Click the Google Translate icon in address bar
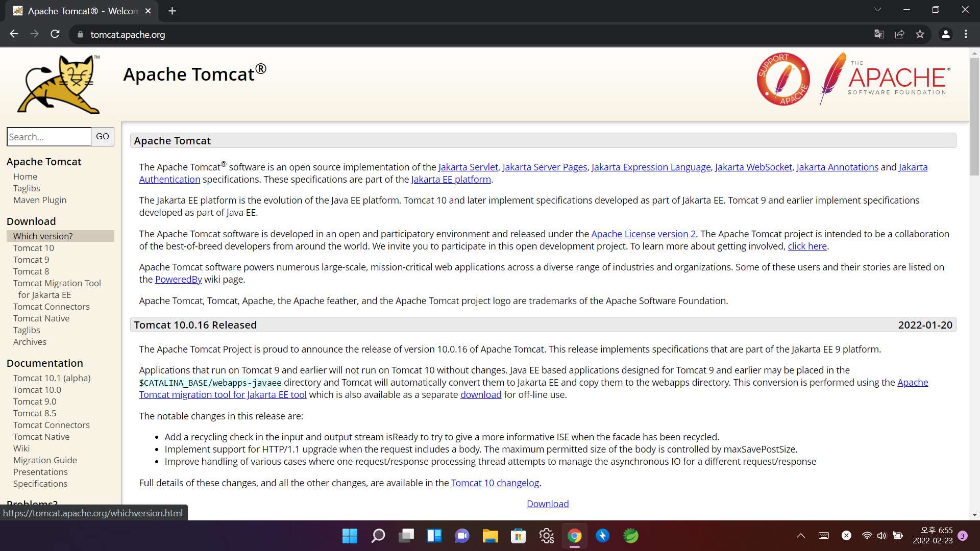980x551 pixels. (879, 34)
